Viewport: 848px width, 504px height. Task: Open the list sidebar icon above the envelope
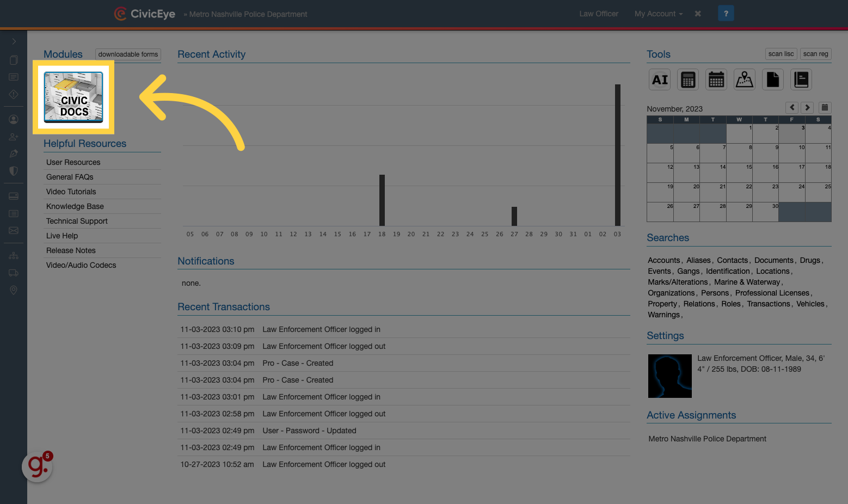pos(14,213)
